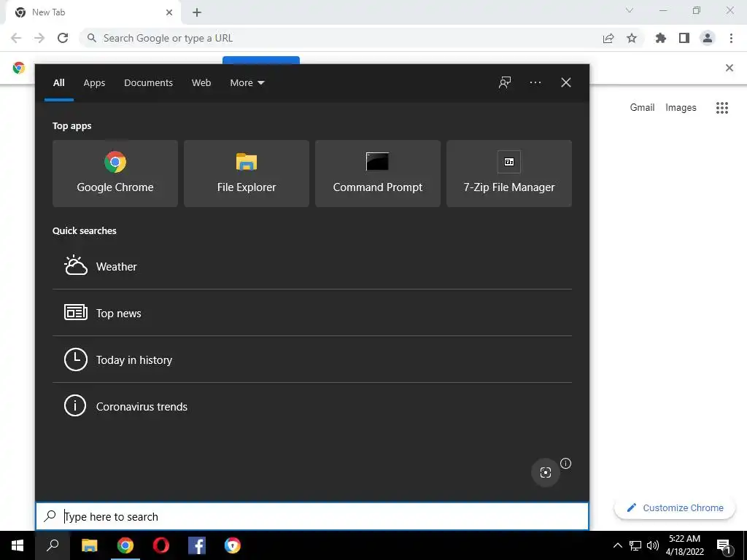
Task: Open the Gmail link
Action: (642, 108)
